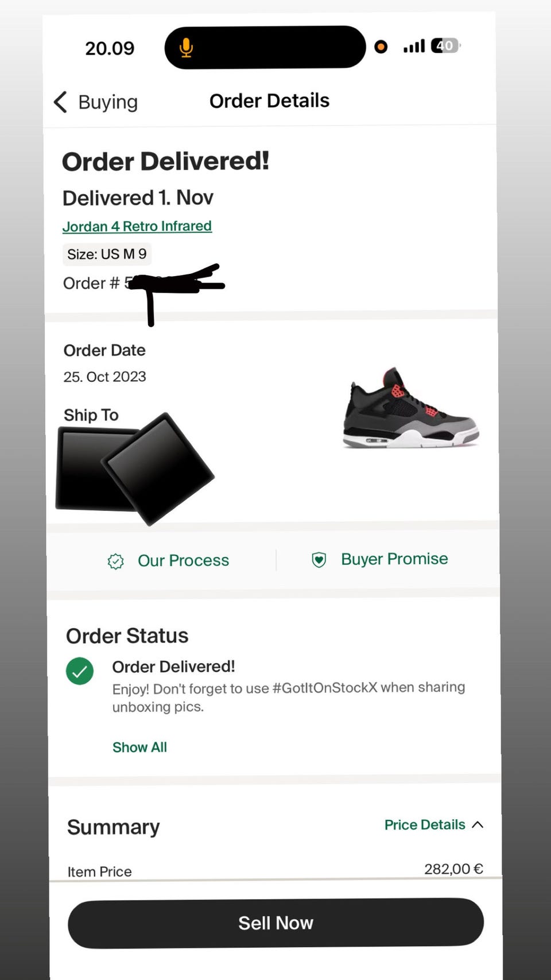The height and width of the screenshot is (980, 551).
Task: Tap the microphone icon in the dynamic island
Action: click(186, 48)
